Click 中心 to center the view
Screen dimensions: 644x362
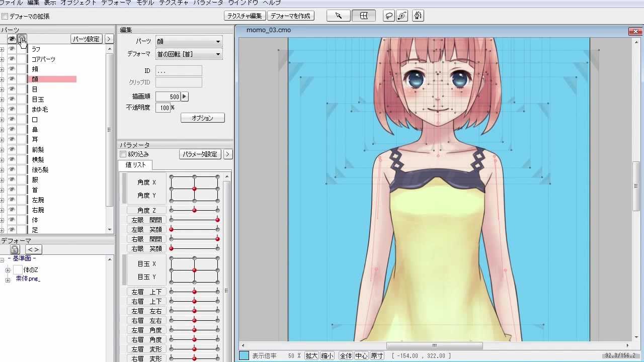click(361, 355)
